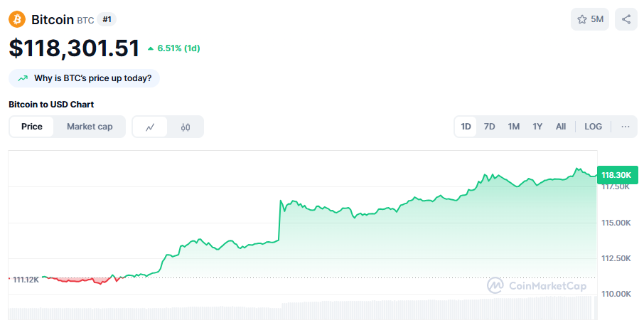Toggle LOG scale on the chart
This screenshot has height=323, width=644.
593,127
